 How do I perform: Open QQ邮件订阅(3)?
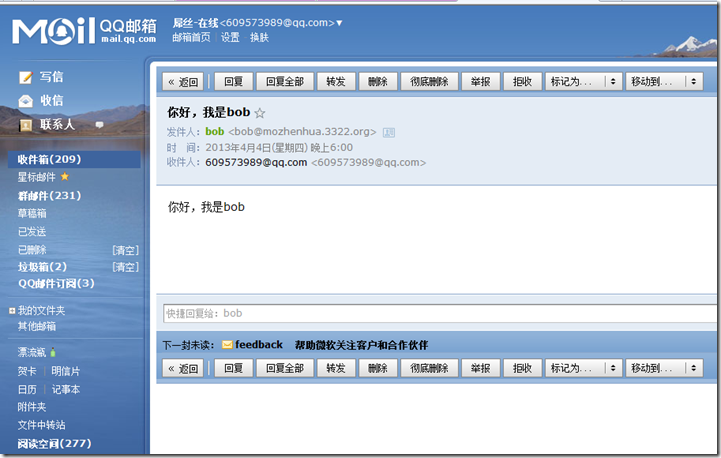(56, 283)
